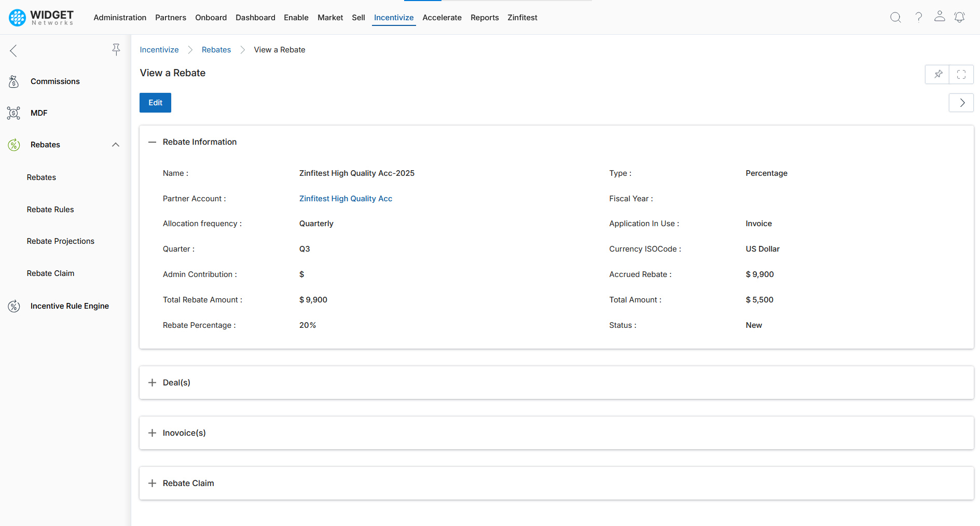Collapse the Rebate Information section

(x=152, y=142)
